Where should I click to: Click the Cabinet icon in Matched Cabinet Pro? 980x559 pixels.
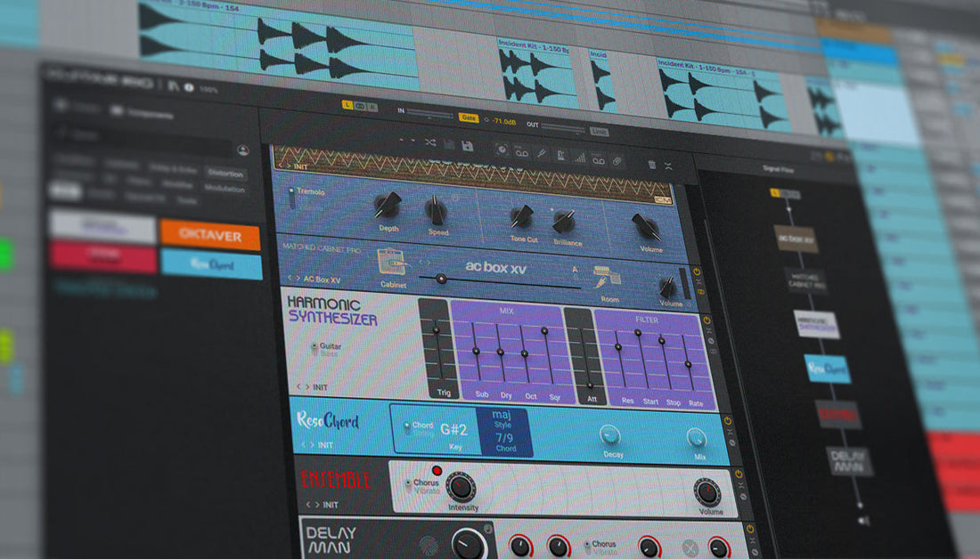392,263
